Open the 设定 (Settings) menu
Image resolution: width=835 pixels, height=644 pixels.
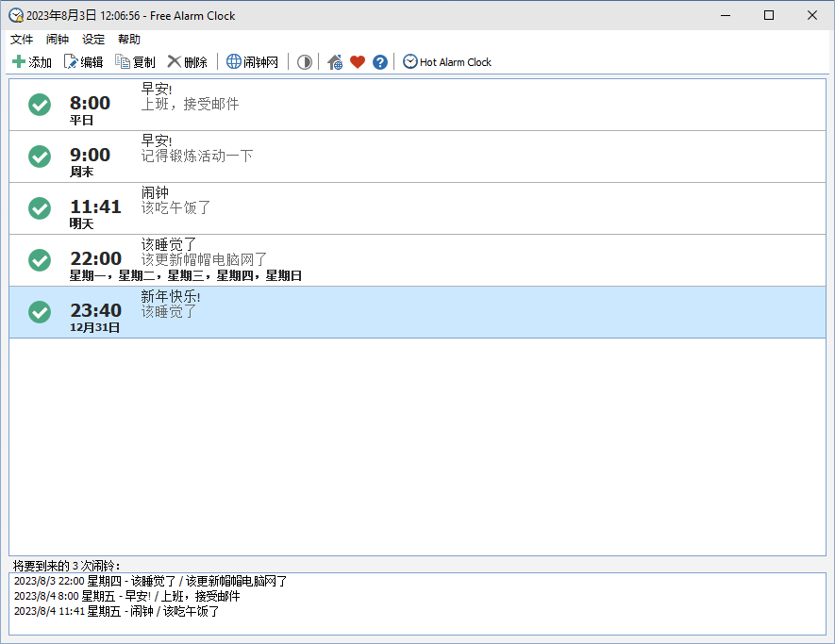[x=93, y=40]
